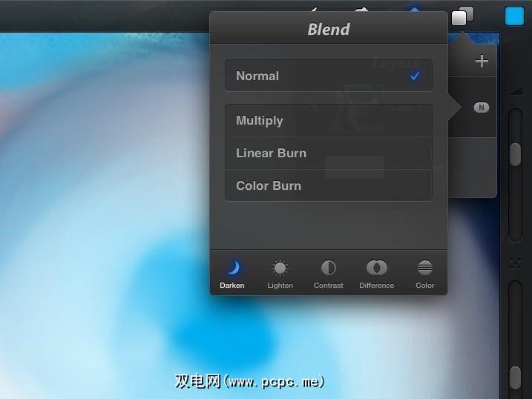The width and height of the screenshot is (532, 399).
Task: Select the Darken blend category
Action: (232, 274)
